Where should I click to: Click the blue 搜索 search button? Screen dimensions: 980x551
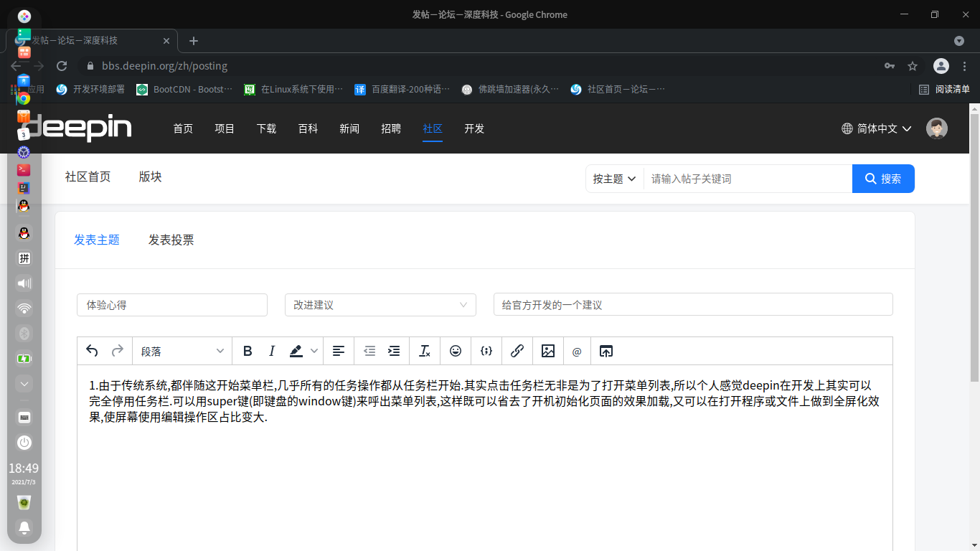click(883, 179)
